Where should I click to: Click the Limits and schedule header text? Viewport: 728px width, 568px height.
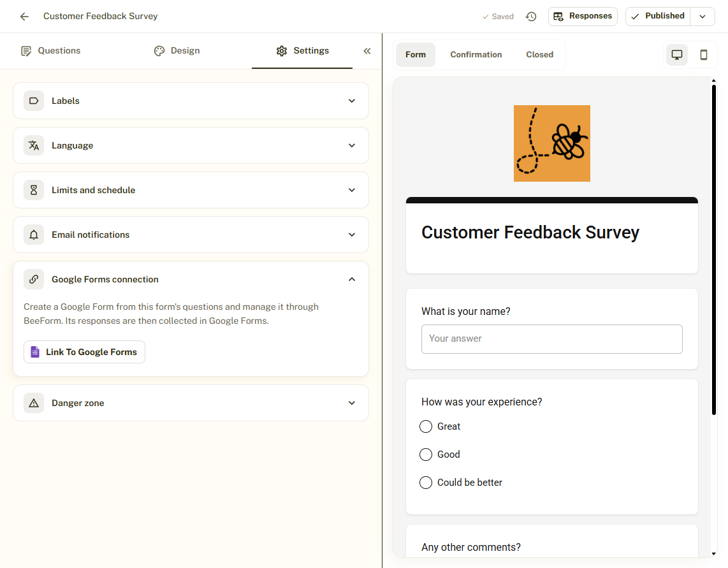click(x=93, y=190)
